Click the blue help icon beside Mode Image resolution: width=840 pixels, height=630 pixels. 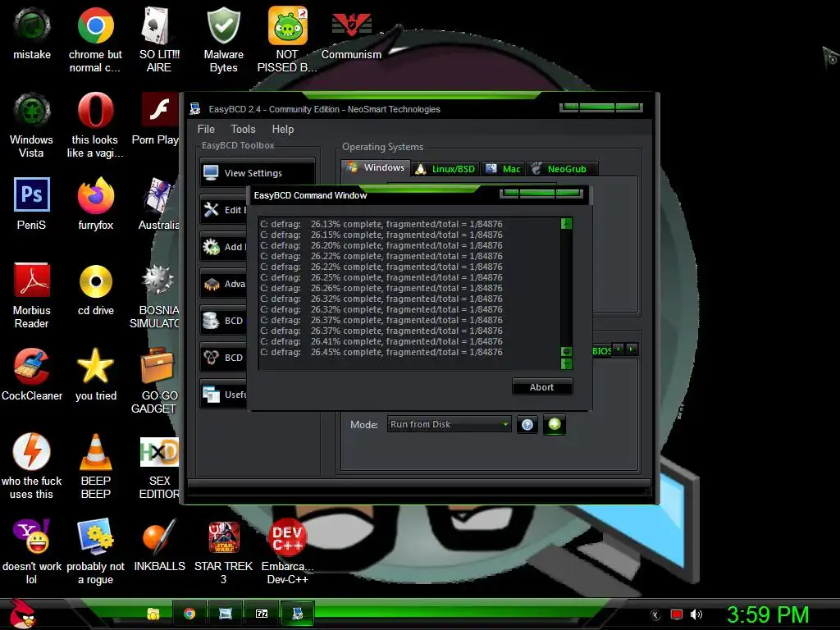tap(527, 425)
